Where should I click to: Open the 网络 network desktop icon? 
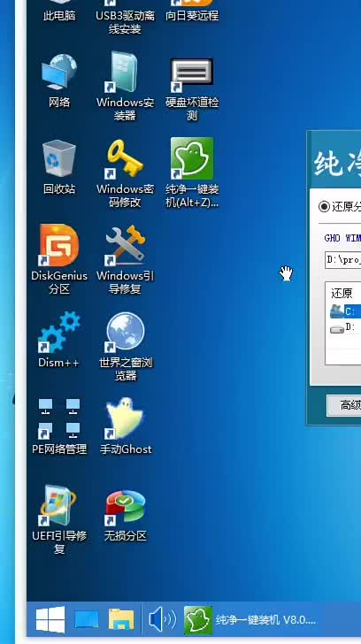click(59, 80)
